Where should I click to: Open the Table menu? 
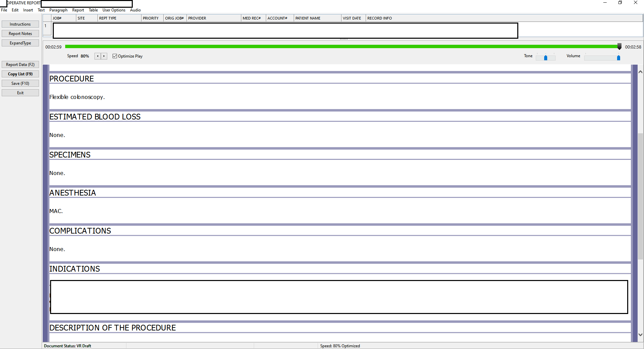click(93, 10)
